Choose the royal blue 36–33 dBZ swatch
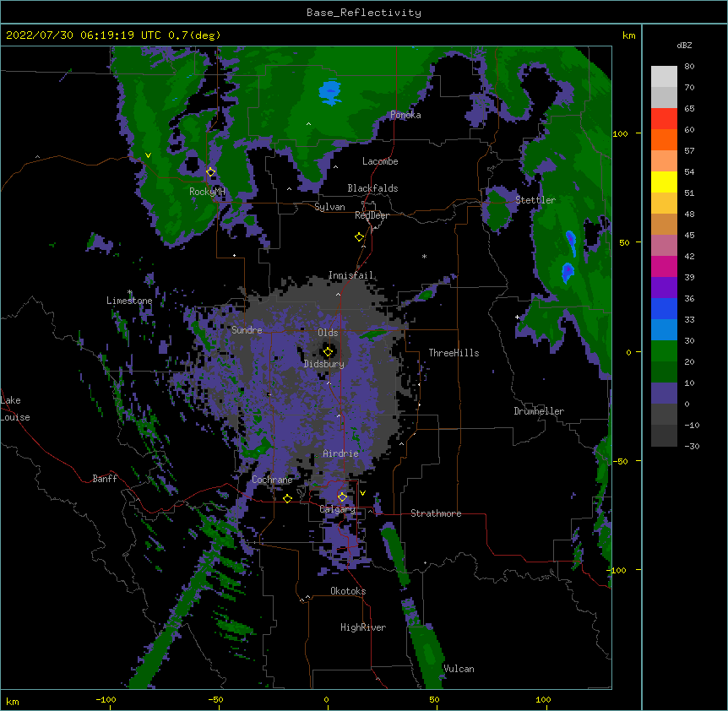Viewport: 728px width, 711px height. [x=664, y=308]
